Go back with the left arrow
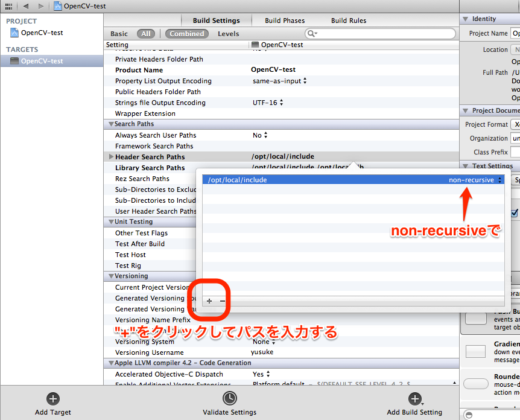This screenshot has height=420, width=520. tap(26, 6)
